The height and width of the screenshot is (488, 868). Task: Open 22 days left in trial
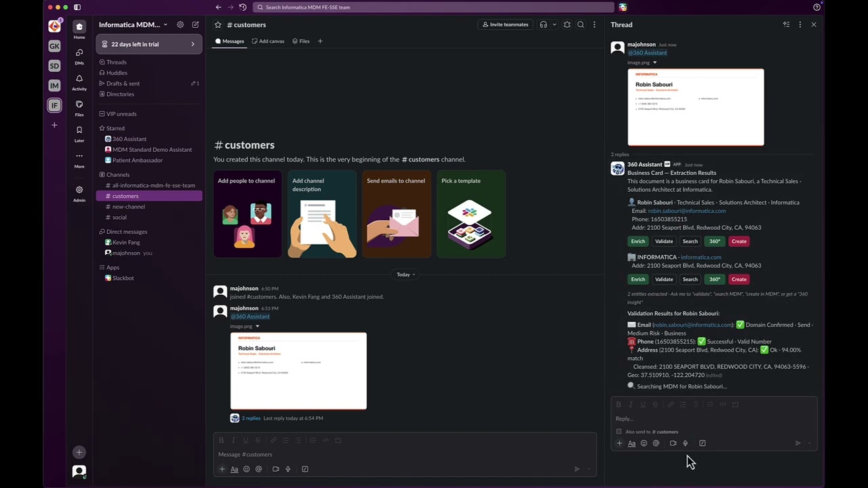coord(149,44)
